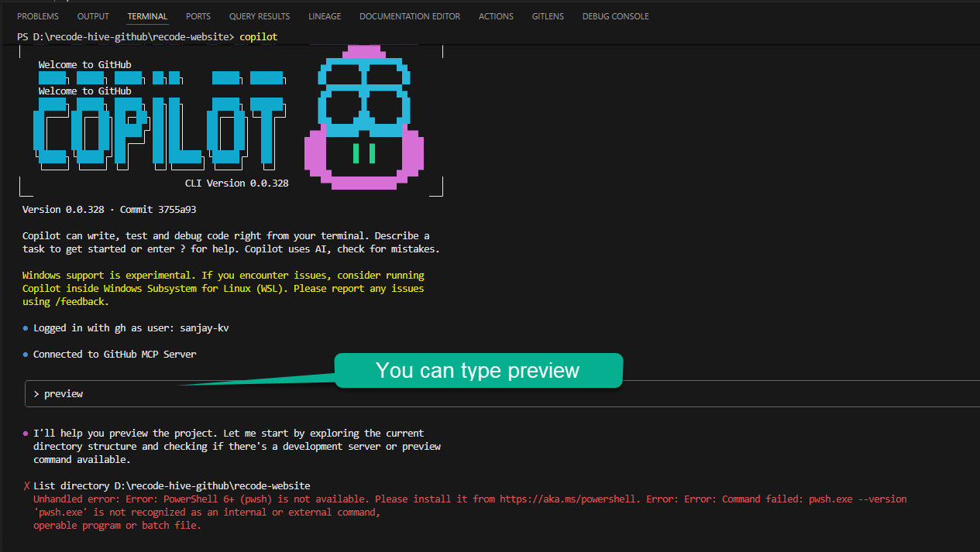
Task: Click the bullet beside 'Logged in with gh'
Action: point(25,327)
